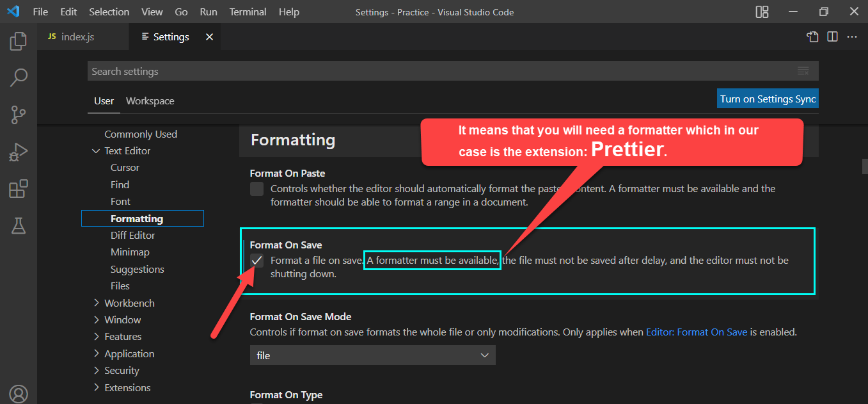Open the Format On Save Mode dropdown
This screenshot has width=868, height=404.
click(372, 355)
